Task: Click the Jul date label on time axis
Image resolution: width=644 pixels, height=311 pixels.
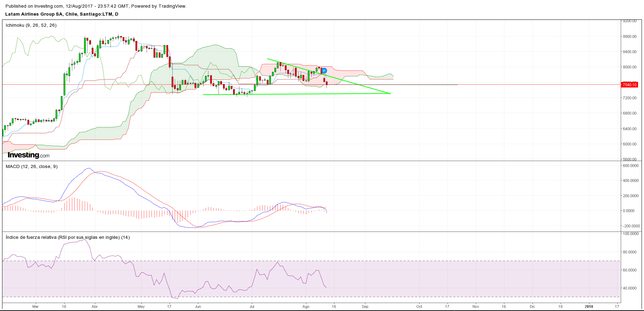Action: pos(252,306)
